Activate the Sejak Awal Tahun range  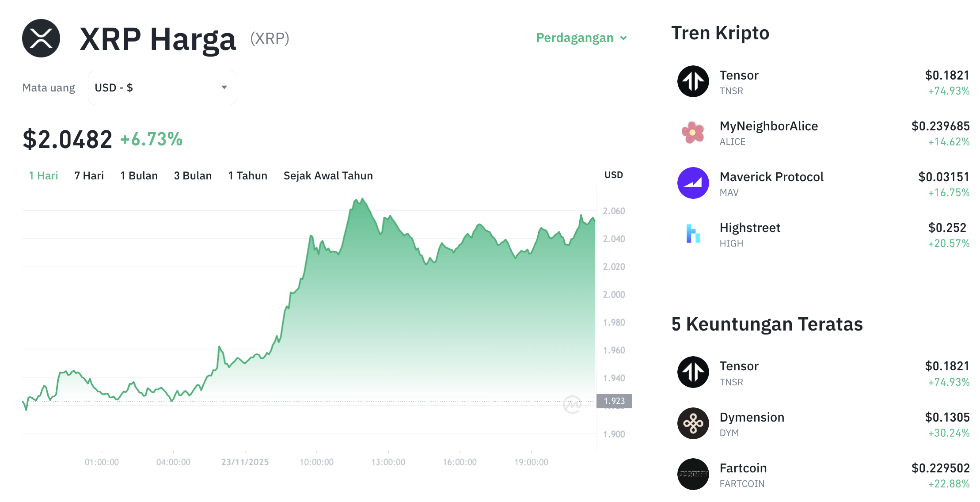pos(328,175)
